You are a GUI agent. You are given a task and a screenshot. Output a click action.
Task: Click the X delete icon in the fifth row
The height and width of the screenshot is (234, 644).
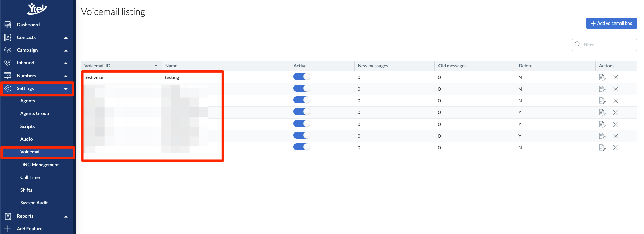pos(616,124)
